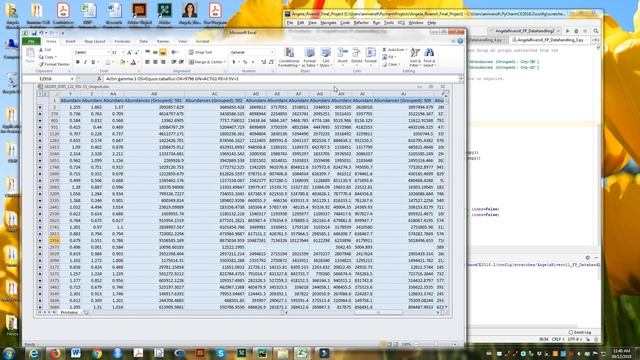
Task: Click the Excel zoom slider
Action: tap(435, 344)
